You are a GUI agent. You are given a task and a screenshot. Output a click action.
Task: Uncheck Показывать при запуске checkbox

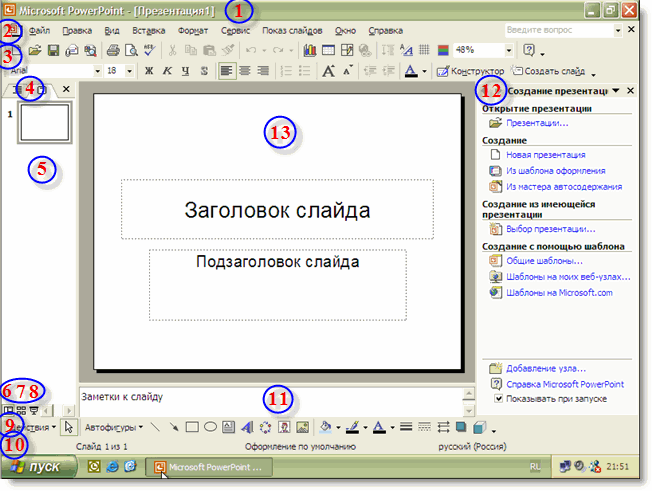coord(498,398)
